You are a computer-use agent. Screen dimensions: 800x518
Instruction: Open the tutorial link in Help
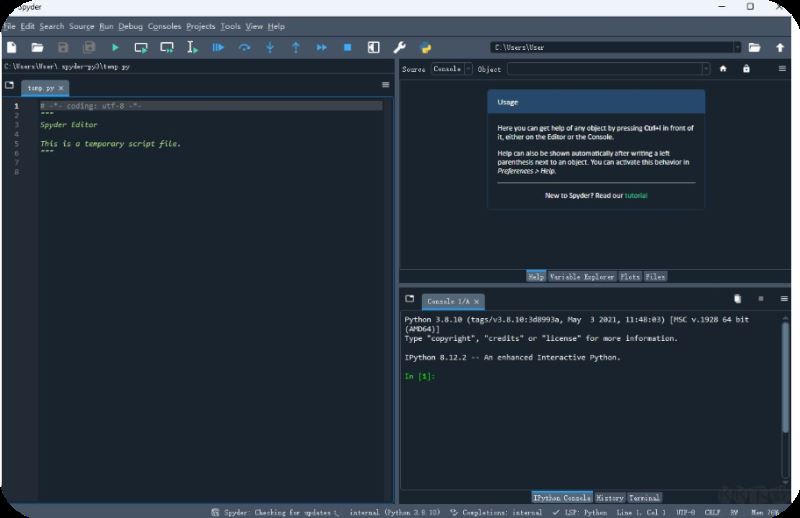[x=636, y=195]
